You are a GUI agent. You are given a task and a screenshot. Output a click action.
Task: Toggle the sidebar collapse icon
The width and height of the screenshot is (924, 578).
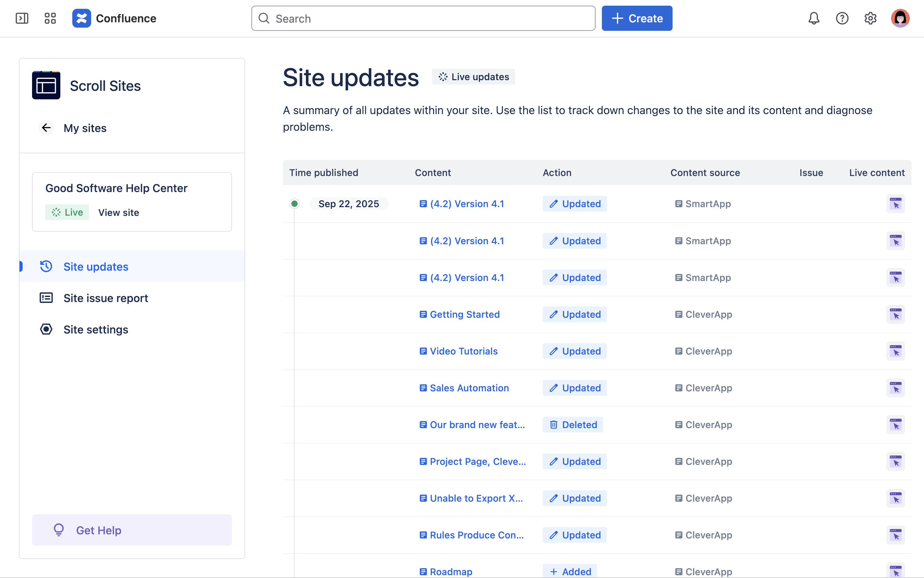click(22, 18)
